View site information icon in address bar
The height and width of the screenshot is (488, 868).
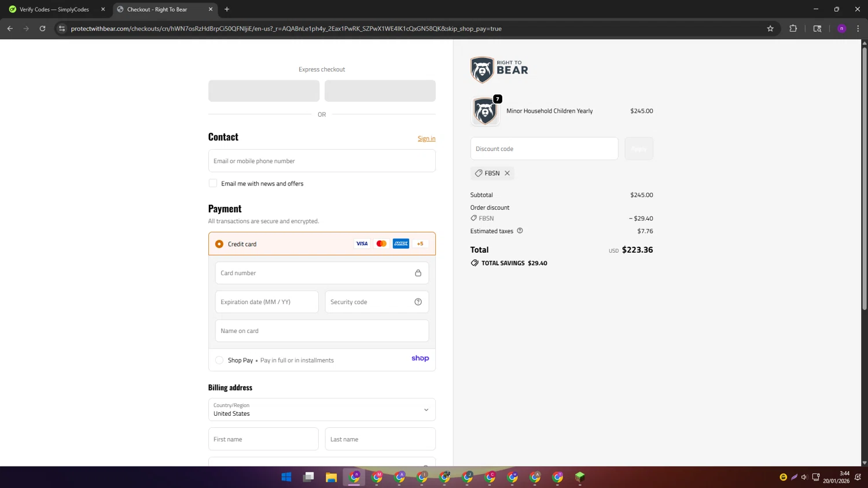point(62,28)
